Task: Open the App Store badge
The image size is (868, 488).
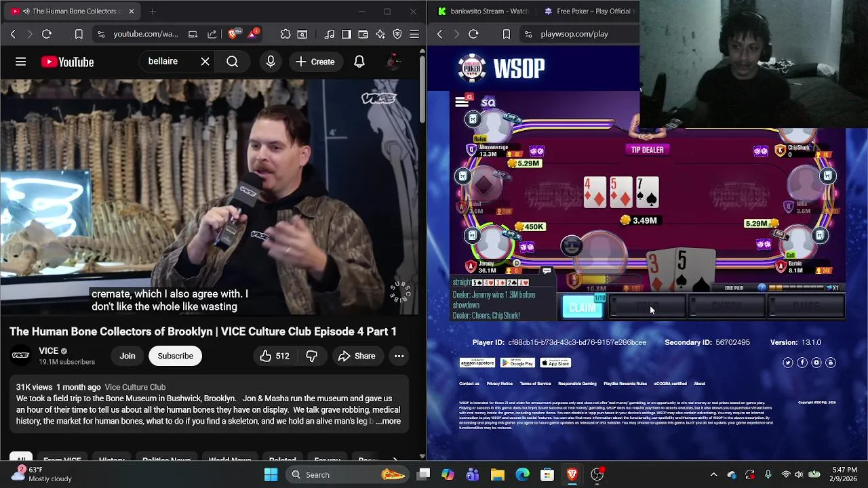Action: 555,363
